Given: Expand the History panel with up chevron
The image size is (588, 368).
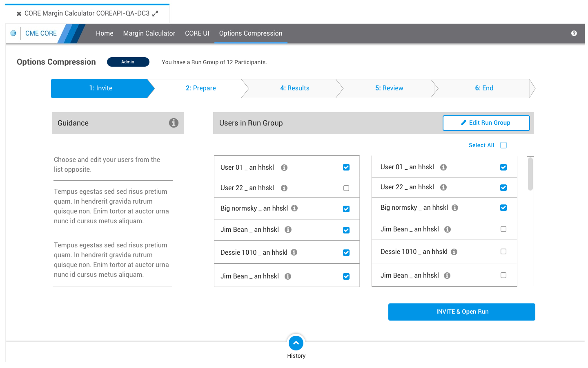Looking at the screenshot, I should pyautogui.click(x=296, y=343).
